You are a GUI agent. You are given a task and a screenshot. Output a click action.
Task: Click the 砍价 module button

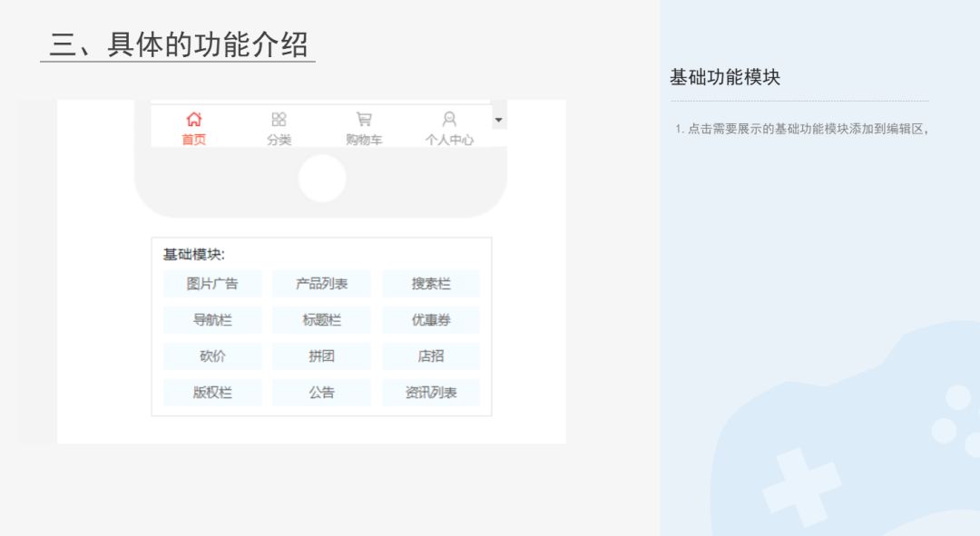click(212, 356)
